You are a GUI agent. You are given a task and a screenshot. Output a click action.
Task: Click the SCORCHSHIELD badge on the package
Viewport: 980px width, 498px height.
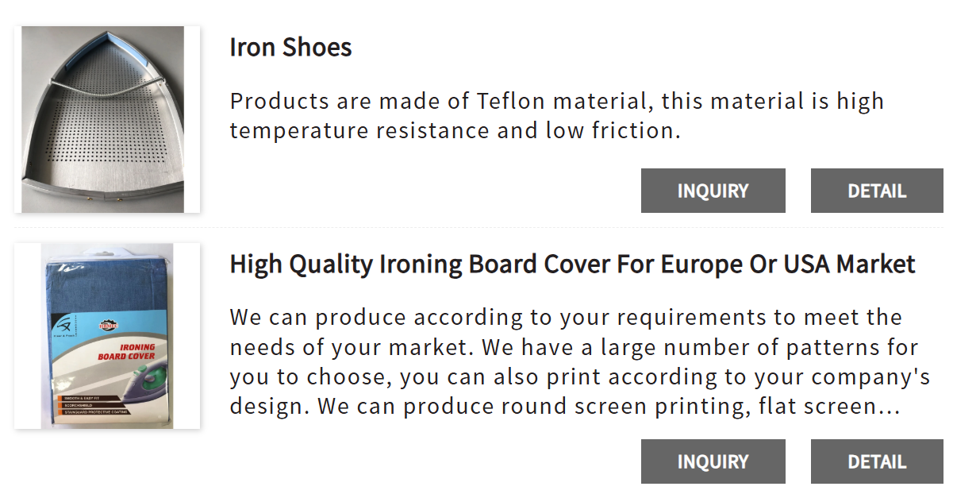[x=79, y=405]
